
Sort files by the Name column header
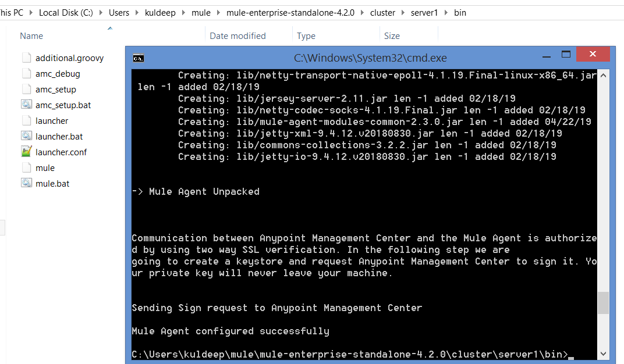point(31,36)
